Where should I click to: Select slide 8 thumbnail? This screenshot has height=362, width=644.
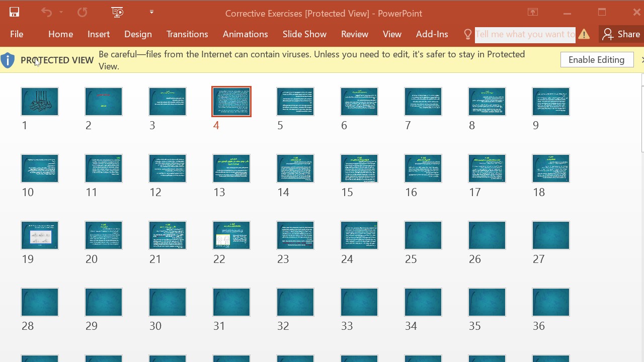coord(487,102)
